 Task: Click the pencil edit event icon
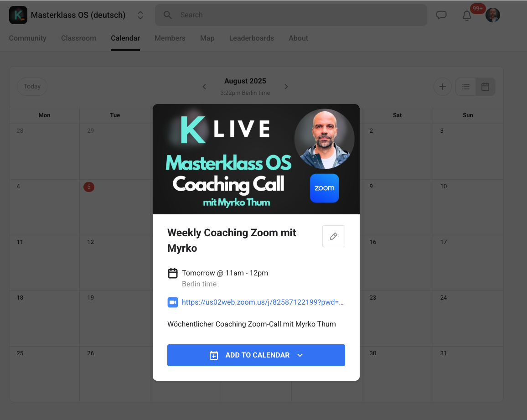coord(333,236)
